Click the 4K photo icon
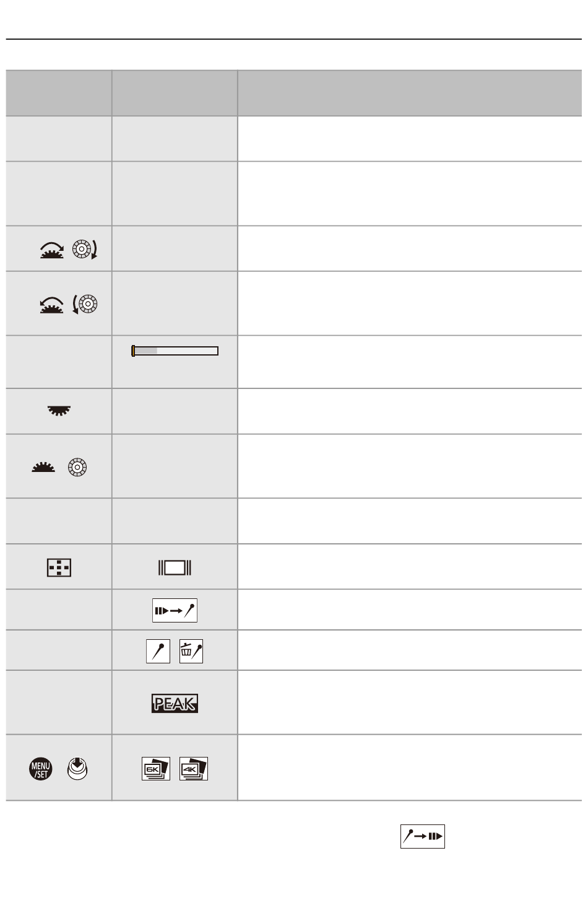The width and height of the screenshot is (588, 913). (194, 769)
